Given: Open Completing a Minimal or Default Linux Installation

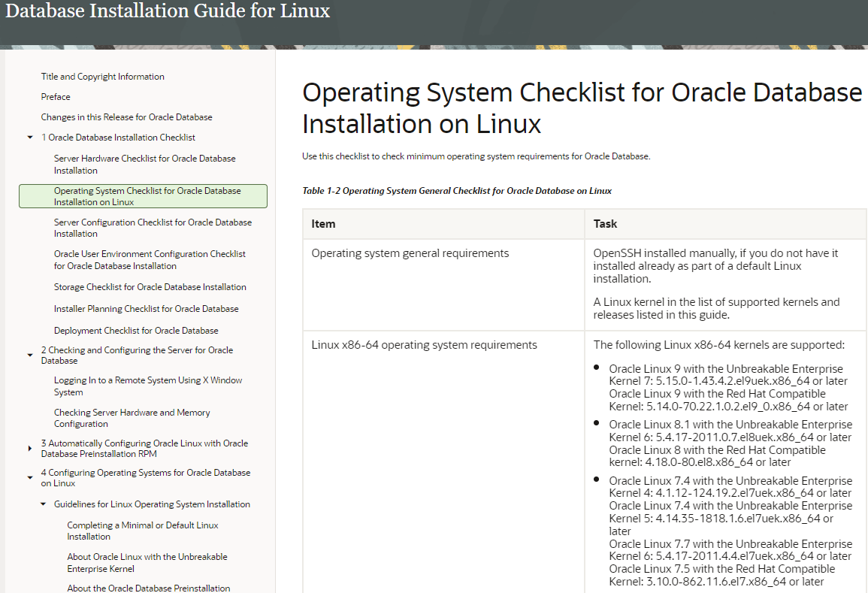Looking at the screenshot, I should tap(143, 531).
